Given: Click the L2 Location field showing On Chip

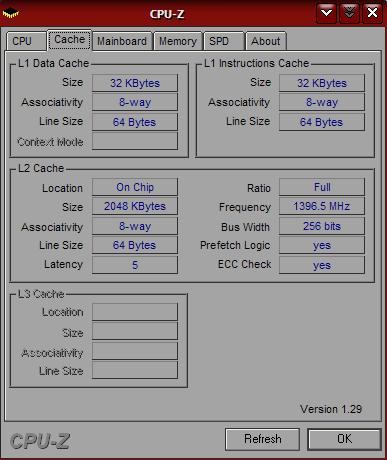Looking at the screenshot, I should coord(135,187).
